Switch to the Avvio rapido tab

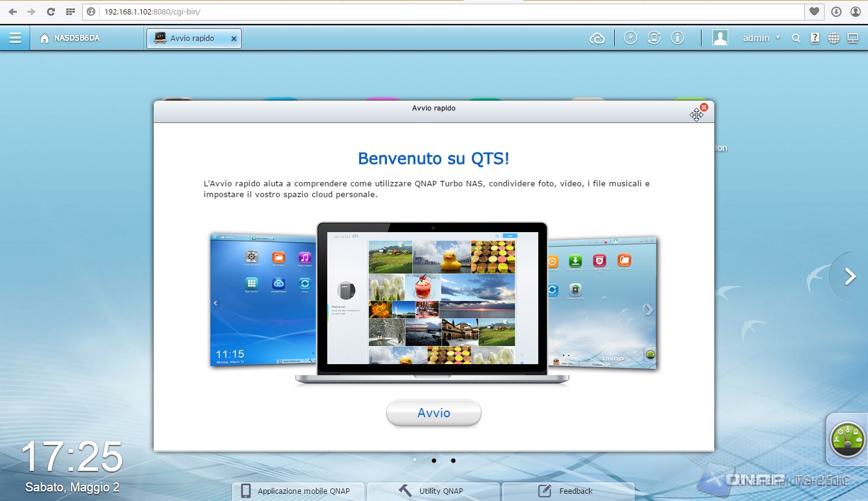pyautogui.click(x=193, y=39)
